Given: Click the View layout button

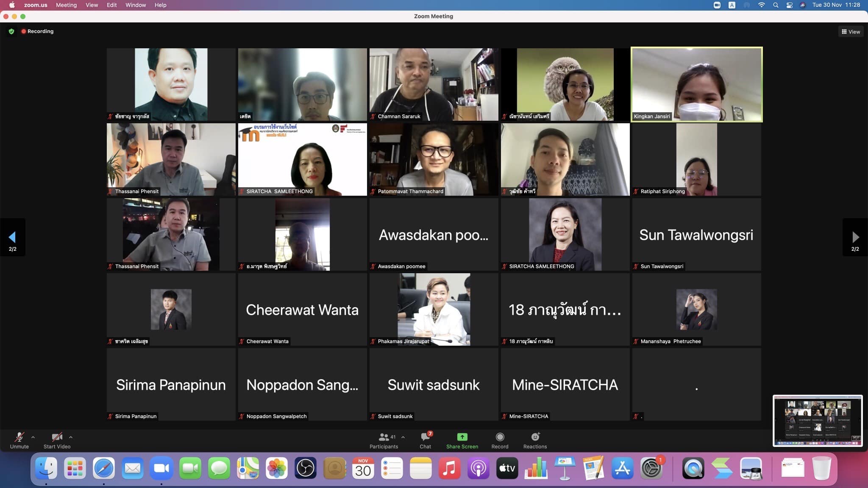Looking at the screenshot, I should pos(851,32).
